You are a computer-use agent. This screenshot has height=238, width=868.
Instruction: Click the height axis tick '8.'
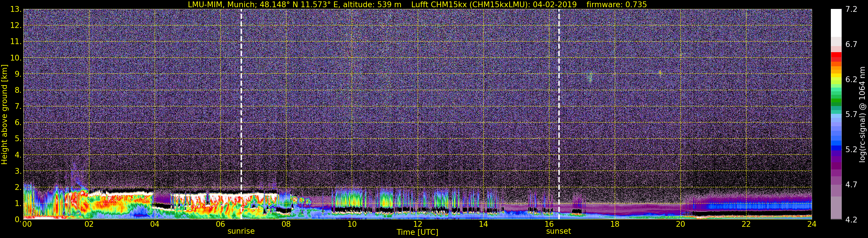click(x=18, y=90)
